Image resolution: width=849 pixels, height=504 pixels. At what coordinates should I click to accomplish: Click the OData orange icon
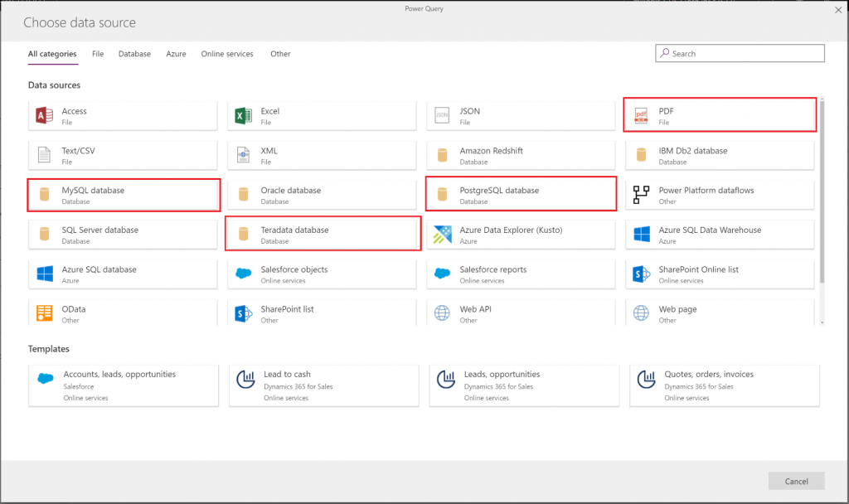click(x=45, y=313)
